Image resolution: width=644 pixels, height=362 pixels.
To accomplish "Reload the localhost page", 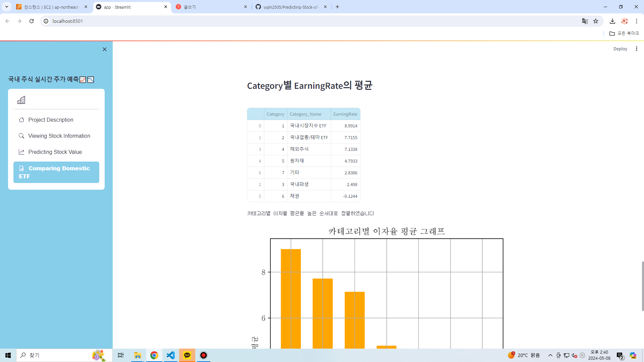I will click(x=32, y=21).
